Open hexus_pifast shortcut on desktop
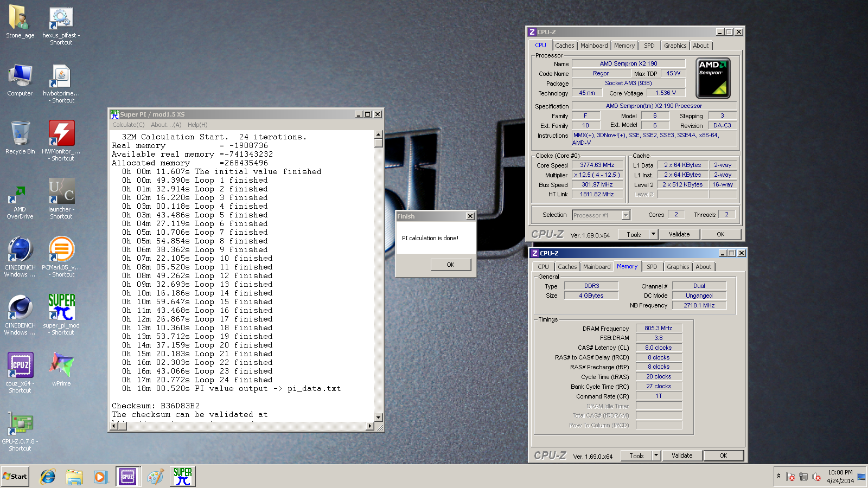 (61, 25)
